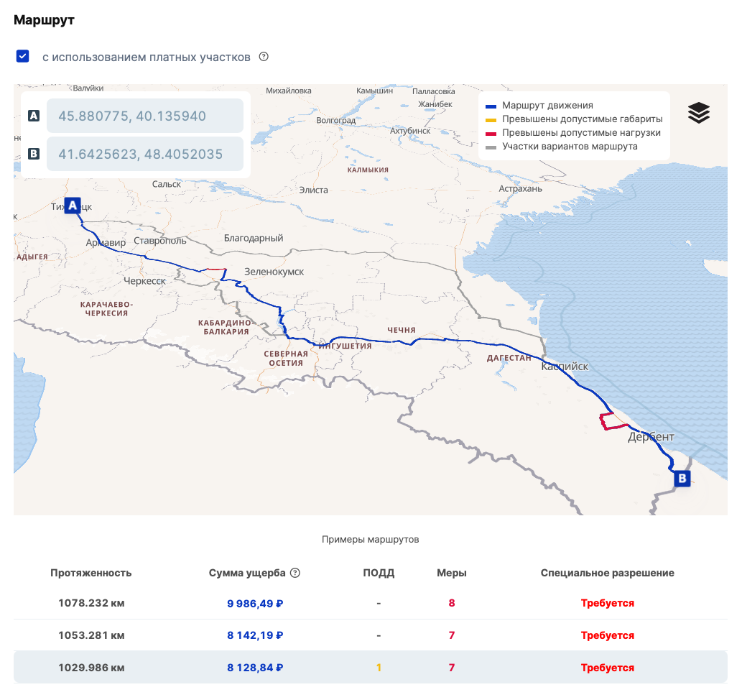The image size is (742, 700).
Task: Click the destination marker B on map
Action: pyautogui.click(x=682, y=479)
